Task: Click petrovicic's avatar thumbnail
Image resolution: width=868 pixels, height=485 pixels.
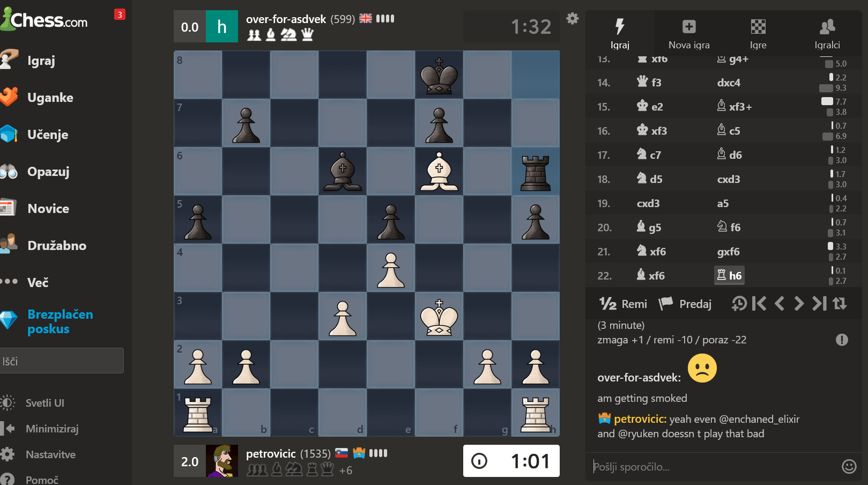Action: pos(222,461)
